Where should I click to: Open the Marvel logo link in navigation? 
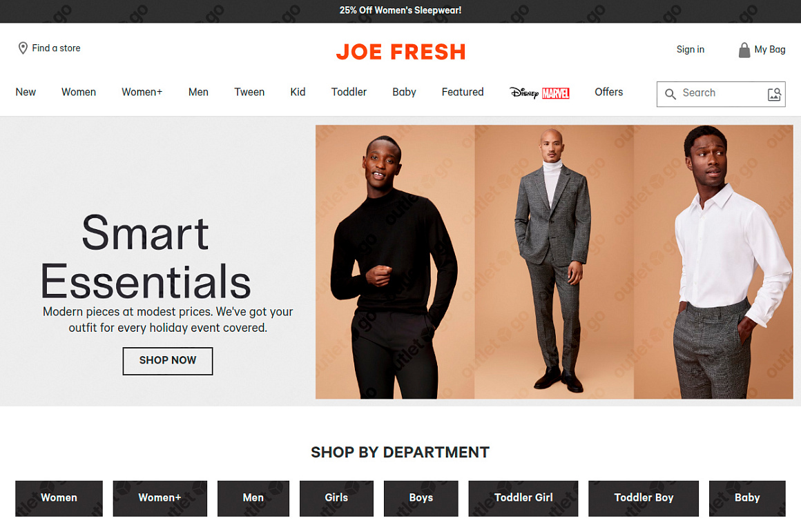coord(556,93)
